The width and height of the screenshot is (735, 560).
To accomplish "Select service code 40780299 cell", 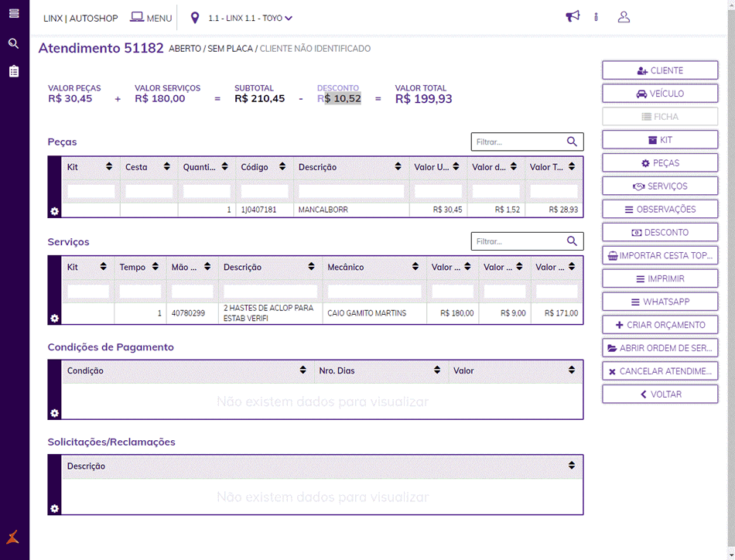I will tap(192, 313).
